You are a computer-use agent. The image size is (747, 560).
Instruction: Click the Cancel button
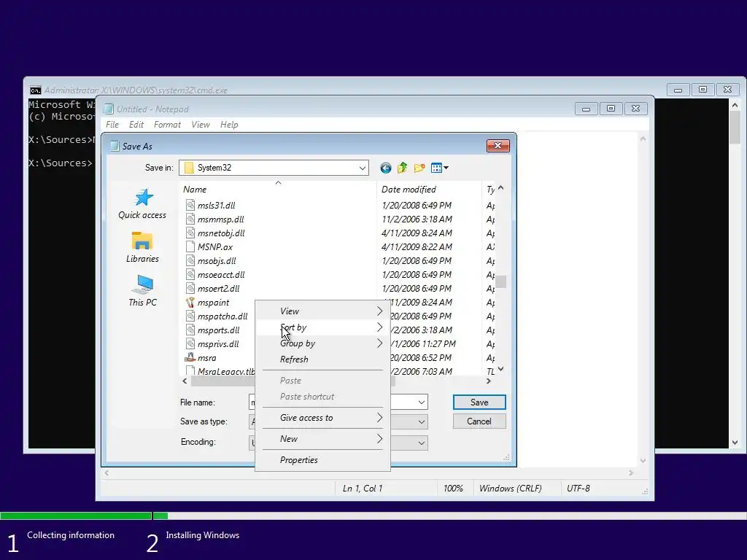point(479,421)
